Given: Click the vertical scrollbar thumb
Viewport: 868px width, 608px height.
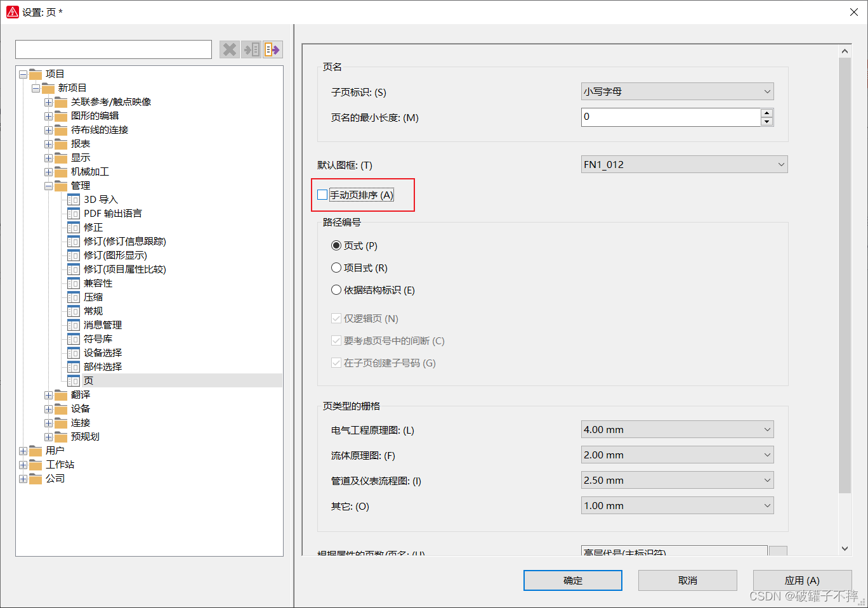Looking at the screenshot, I should 845,276.
